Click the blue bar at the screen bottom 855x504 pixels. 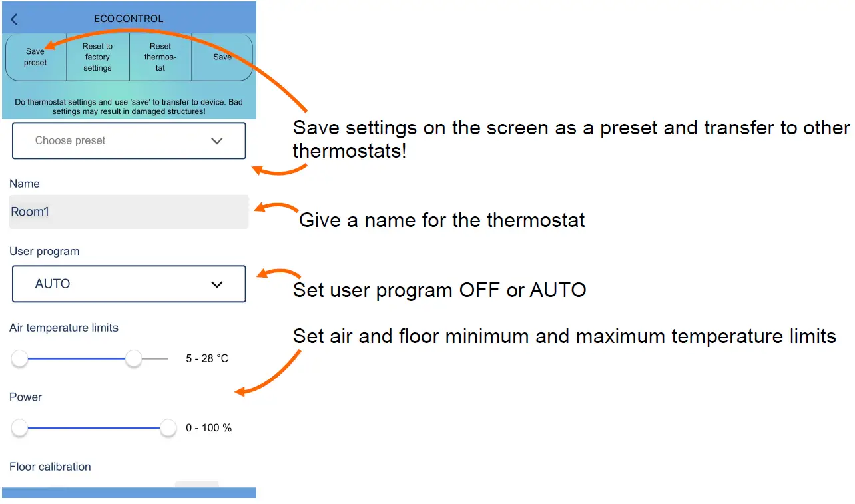click(129, 492)
